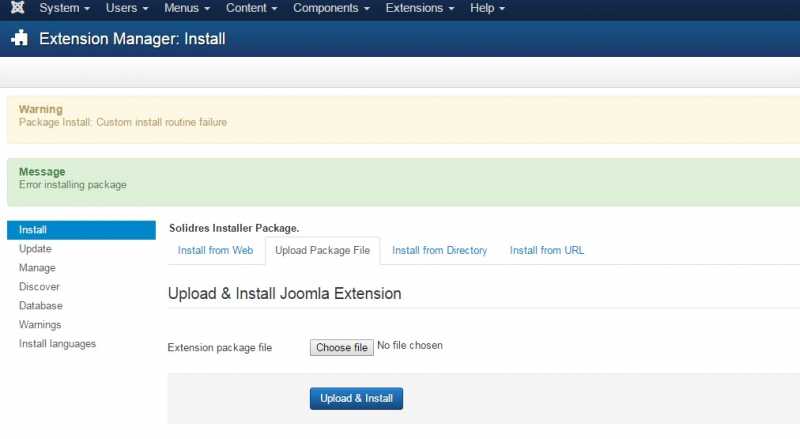Open the System dropdown menu

point(64,8)
